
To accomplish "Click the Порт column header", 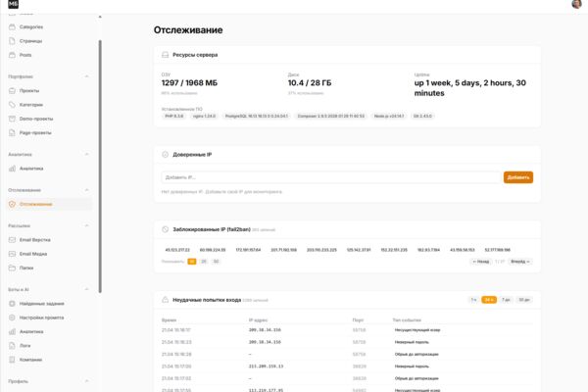I will coord(358,320).
